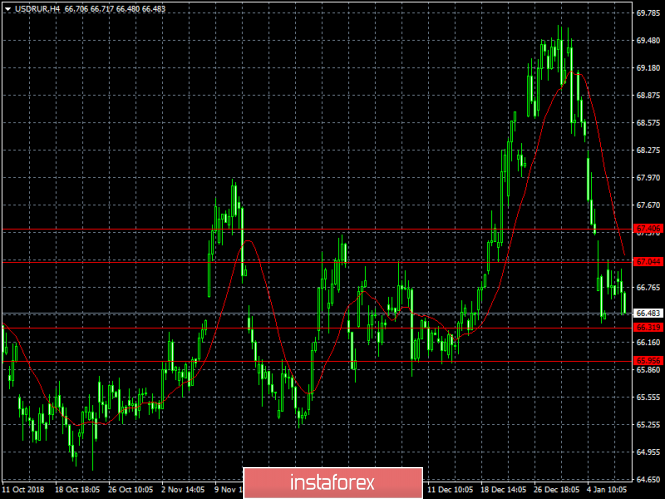Select the 67.406 red price label
Viewport: 665px width, 499px height.
(648, 230)
